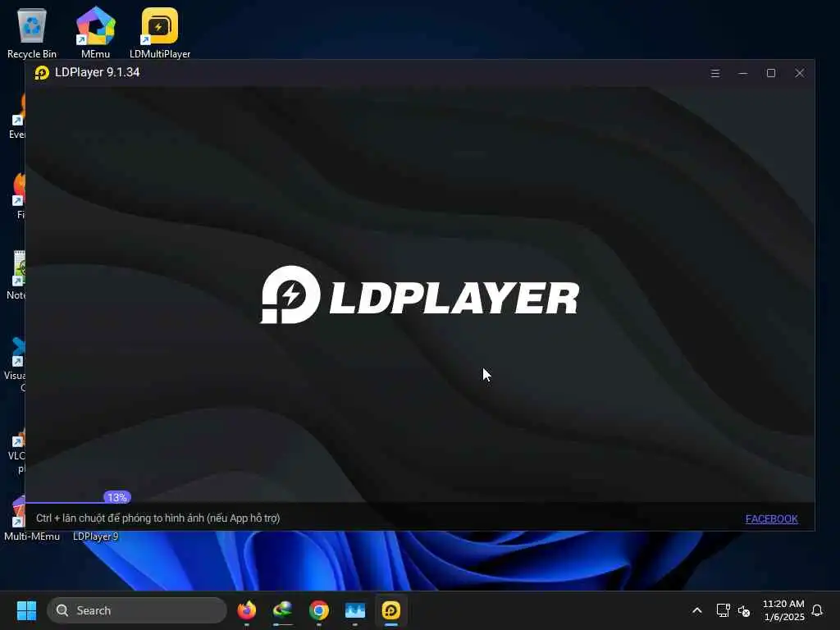840x630 pixels.
Task: Click the muted volume tray icon
Action: pyautogui.click(x=743, y=610)
